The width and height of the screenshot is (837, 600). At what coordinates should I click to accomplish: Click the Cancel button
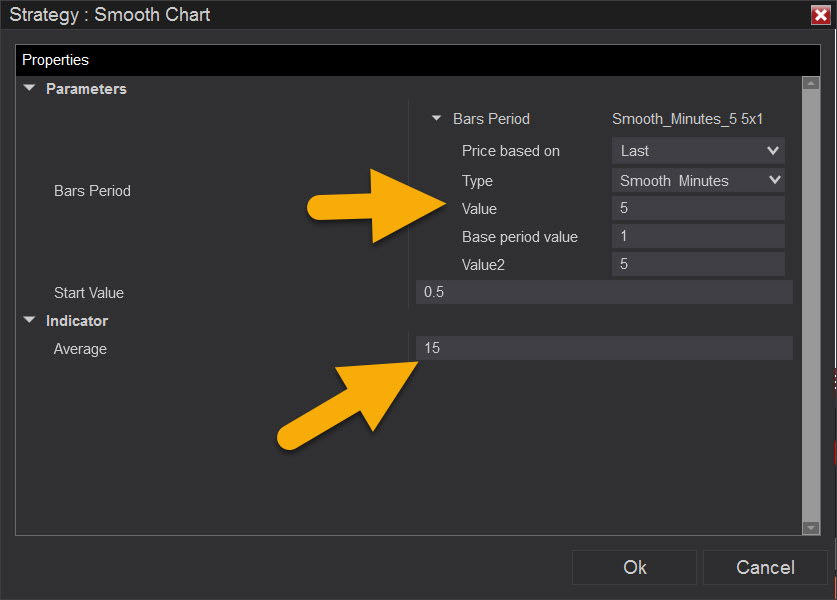pyautogui.click(x=765, y=567)
